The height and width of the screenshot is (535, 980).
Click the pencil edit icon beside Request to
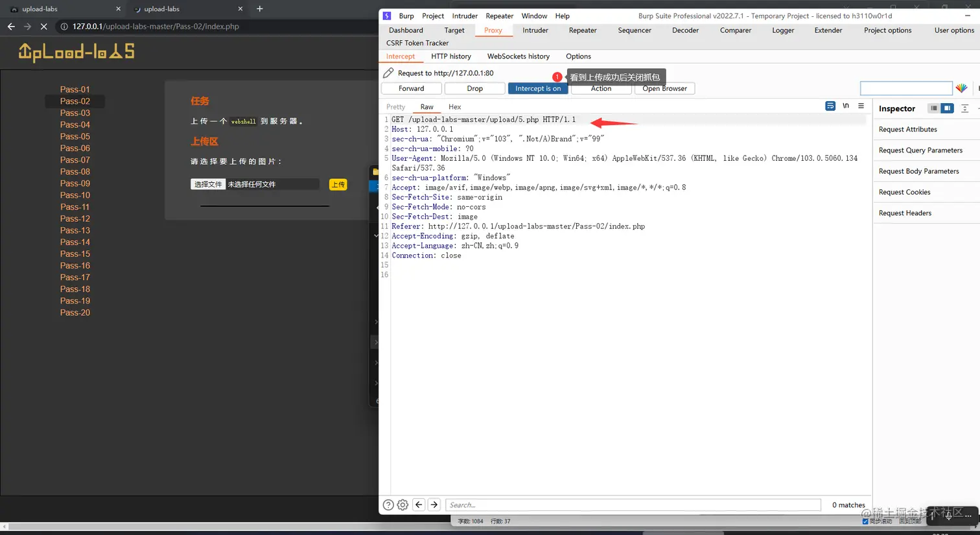388,73
